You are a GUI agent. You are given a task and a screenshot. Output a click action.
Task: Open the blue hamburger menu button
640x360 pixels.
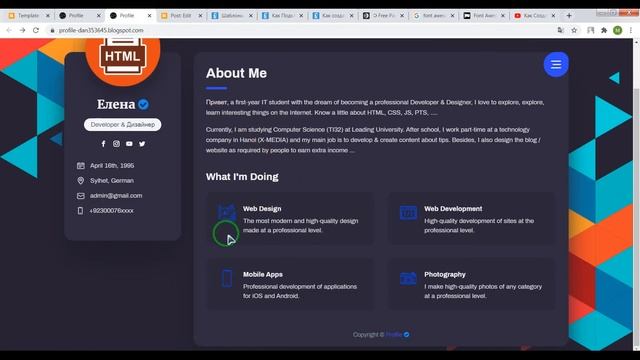[556, 64]
